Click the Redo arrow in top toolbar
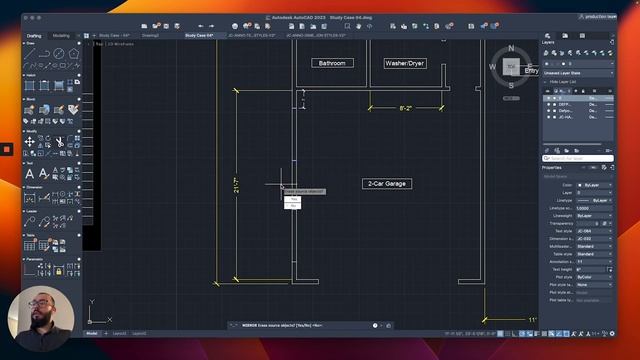Image resolution: width=640 pixels, height=360 pixels. [x=211, y=26]
